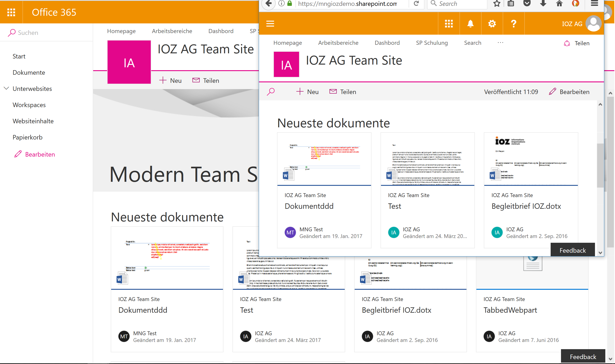
Task: Click Bearbeiten in the front command bar
Action: tap(569, 92)
